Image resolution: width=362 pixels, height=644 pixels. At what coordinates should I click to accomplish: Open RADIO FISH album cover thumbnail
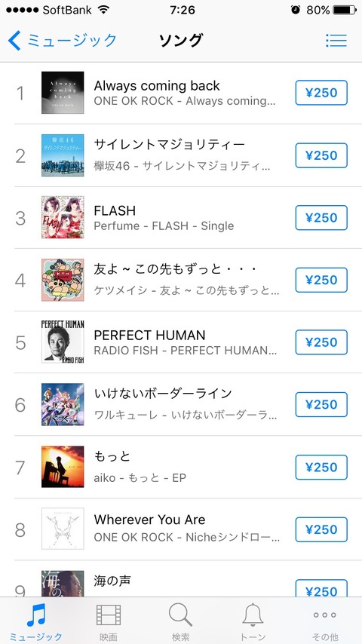63,342
